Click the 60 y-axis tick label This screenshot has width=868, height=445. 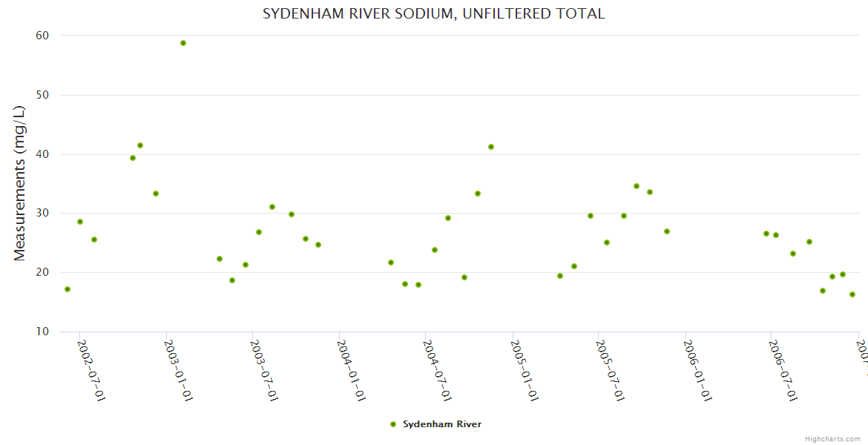pos(42,36)
